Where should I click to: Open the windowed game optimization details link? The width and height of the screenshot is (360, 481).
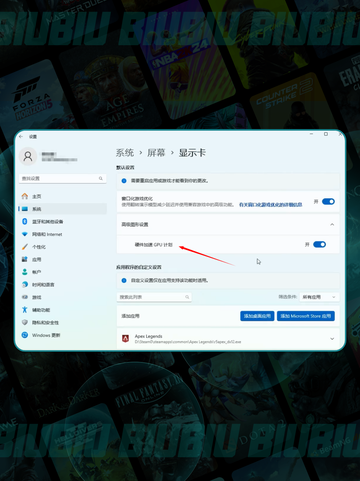(271, 205)
